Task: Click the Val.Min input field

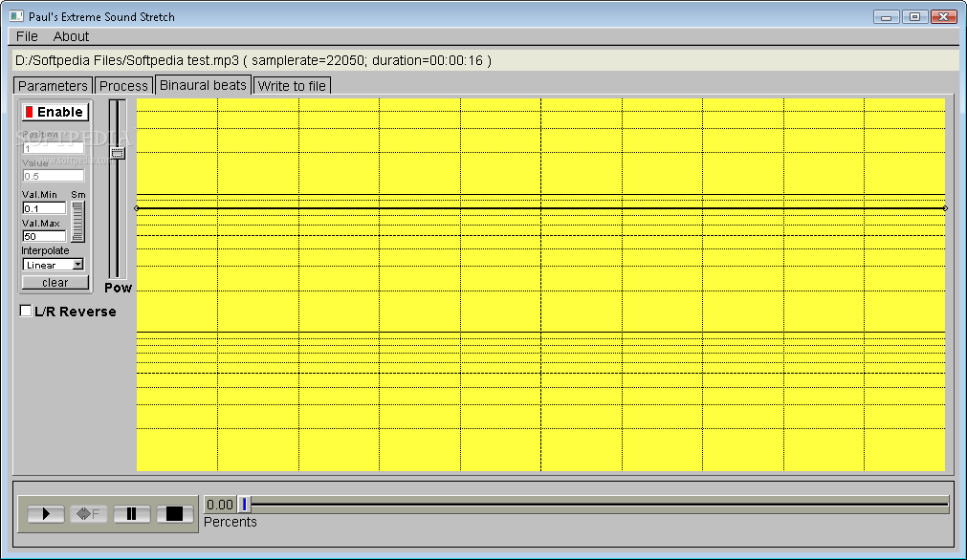Action: pos(44,209)
